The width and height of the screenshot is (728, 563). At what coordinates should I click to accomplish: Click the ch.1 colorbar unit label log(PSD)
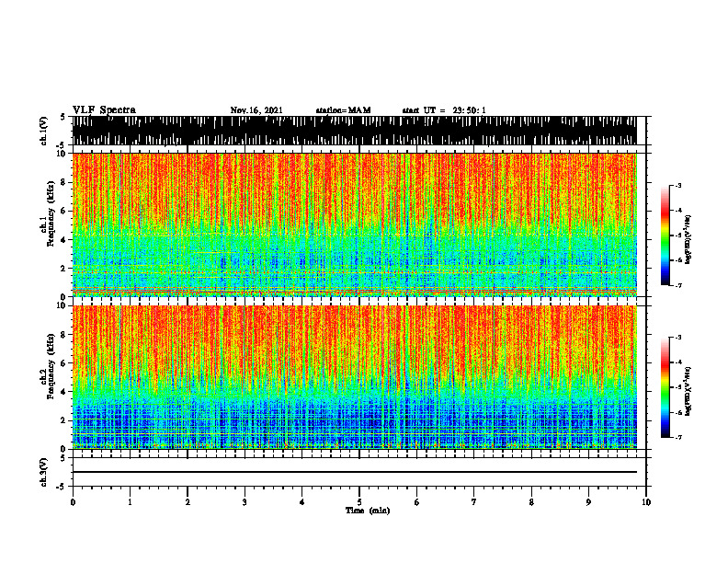coord(688,239)
